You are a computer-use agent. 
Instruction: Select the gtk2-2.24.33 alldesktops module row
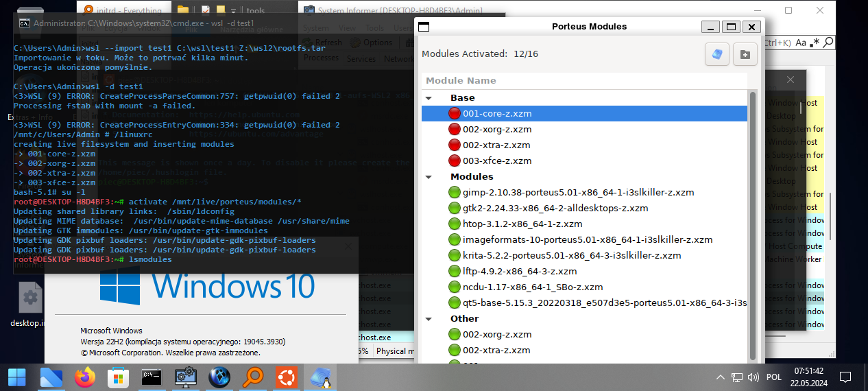(584, 209)
